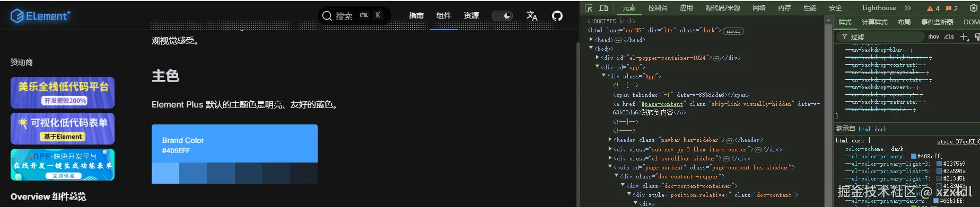Go to the 资源 nav item
The height and width of the screenshot is (207, 980).
click(471, 16)
